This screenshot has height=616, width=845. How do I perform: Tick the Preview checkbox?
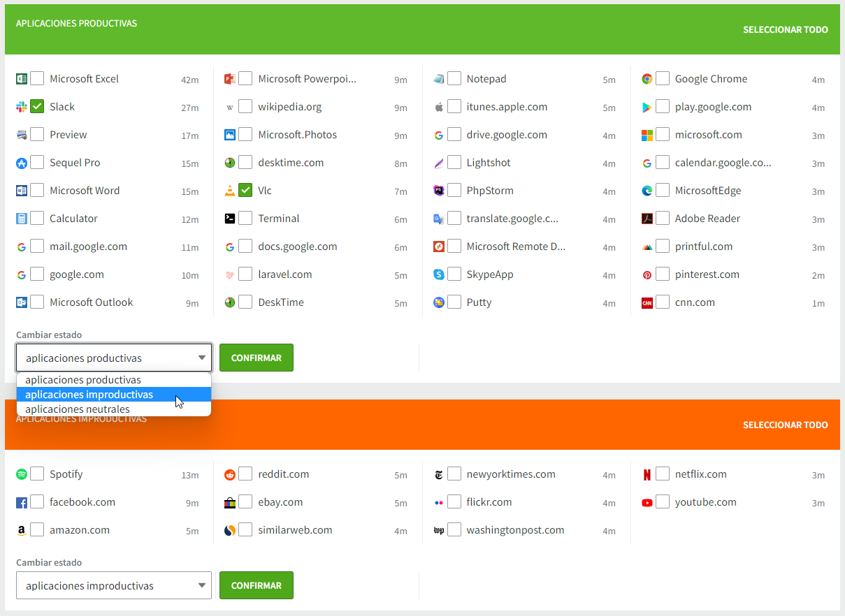pos(37,134)
